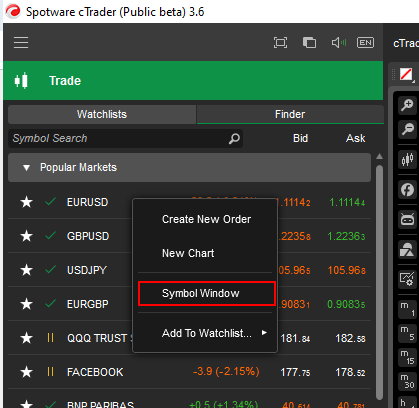419x408 pixels.
Task: Click the Facebook share icon
Action: [407, 190]
